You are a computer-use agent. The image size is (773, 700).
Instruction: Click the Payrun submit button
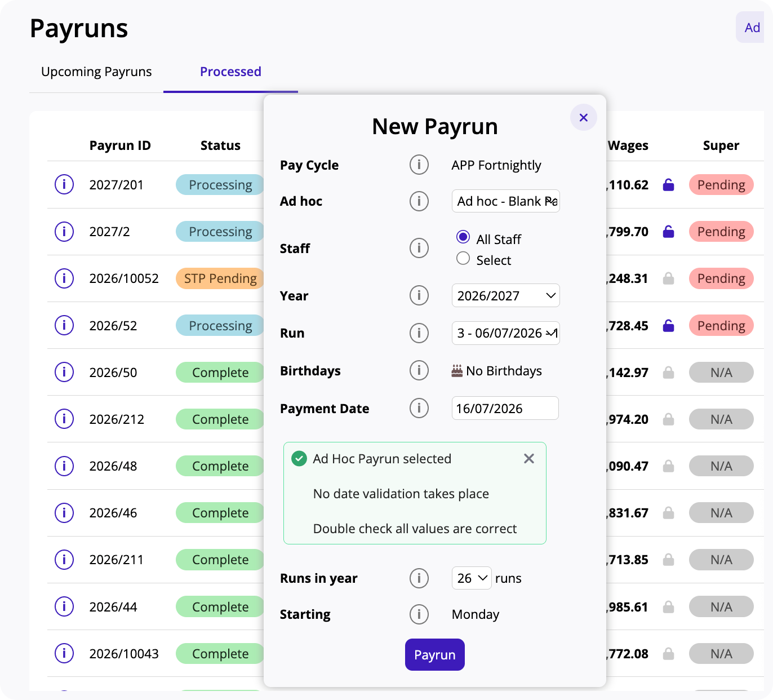coord(435,654)
